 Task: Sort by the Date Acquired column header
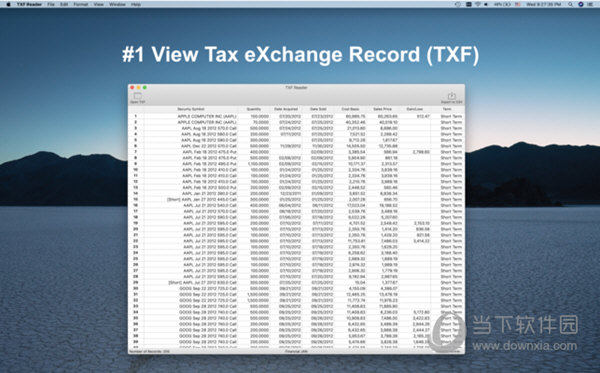[x=286, y=109]
